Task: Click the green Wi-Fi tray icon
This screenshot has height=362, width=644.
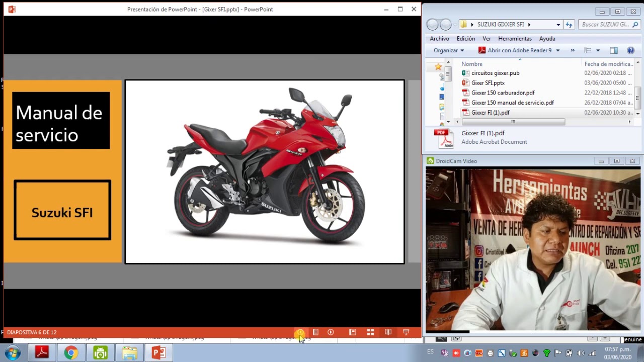Action: 546,353
